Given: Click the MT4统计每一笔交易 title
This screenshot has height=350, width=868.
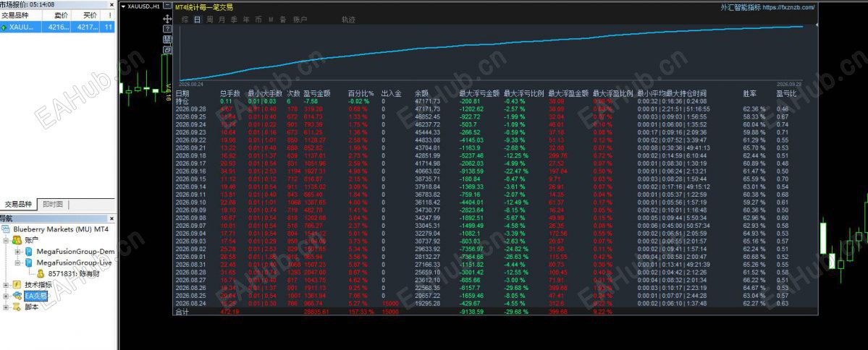Looking at the screenshot, I should pos(203,8).
